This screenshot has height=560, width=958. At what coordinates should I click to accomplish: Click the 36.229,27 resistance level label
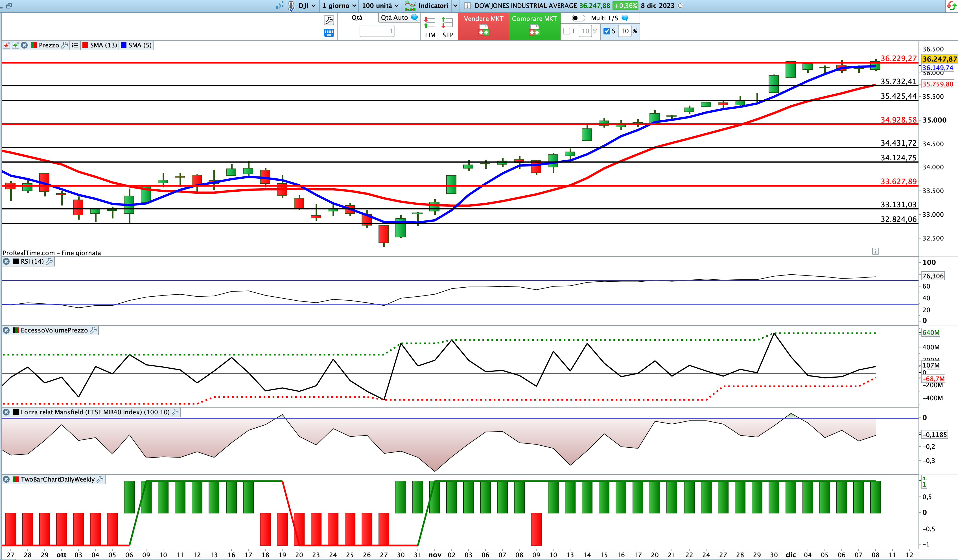click(899, 58)
